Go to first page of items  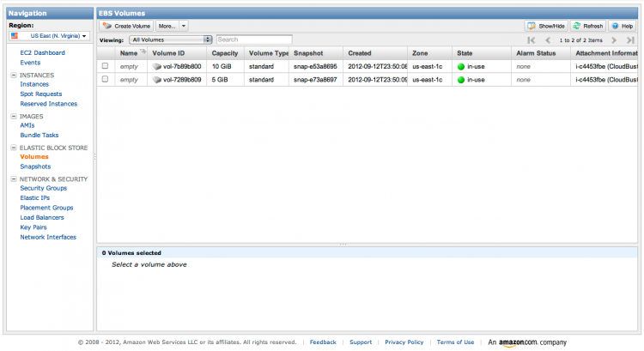[x=532, y=39]
